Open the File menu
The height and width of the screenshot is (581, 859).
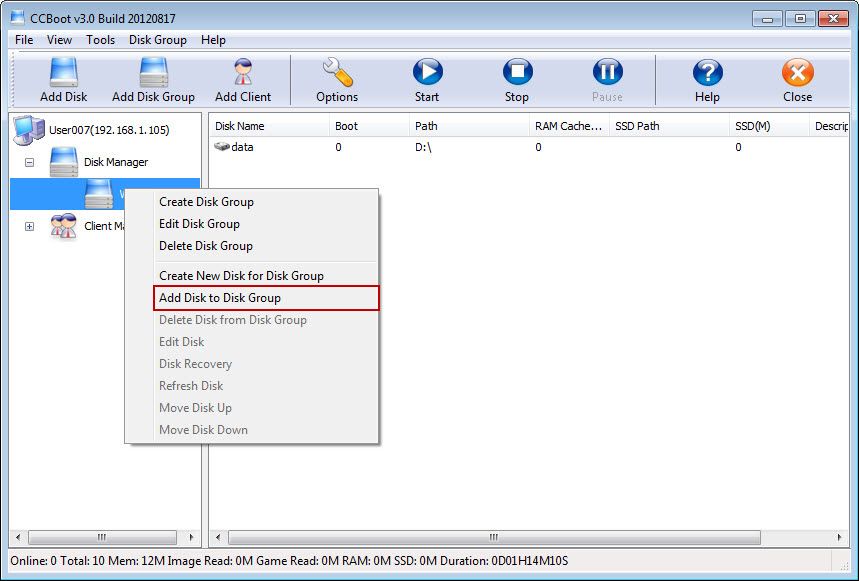point(24,40)
